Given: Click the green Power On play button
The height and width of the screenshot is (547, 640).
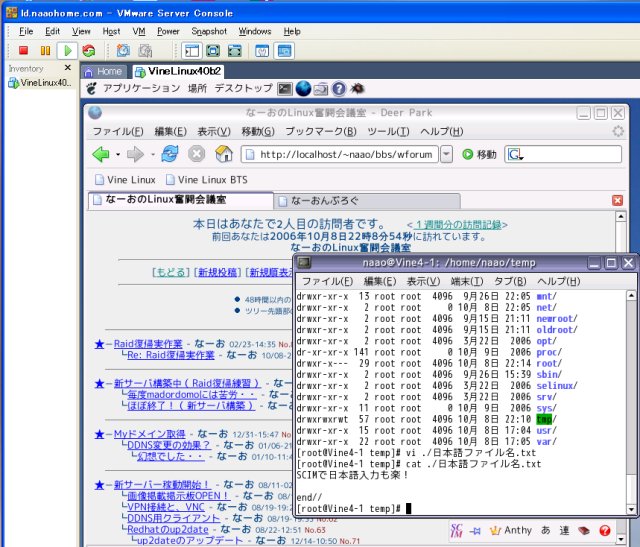Looking at the screenshot, I should (67, 51).
